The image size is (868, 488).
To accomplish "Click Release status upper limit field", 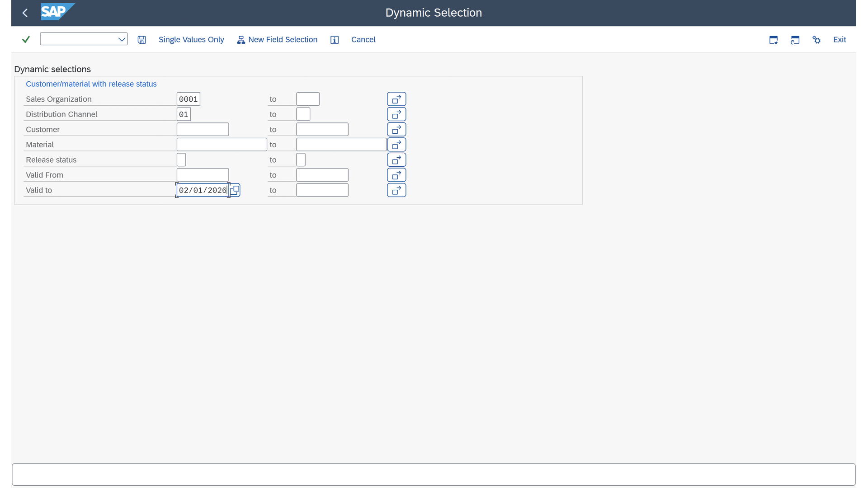I will tap(301, 160).
